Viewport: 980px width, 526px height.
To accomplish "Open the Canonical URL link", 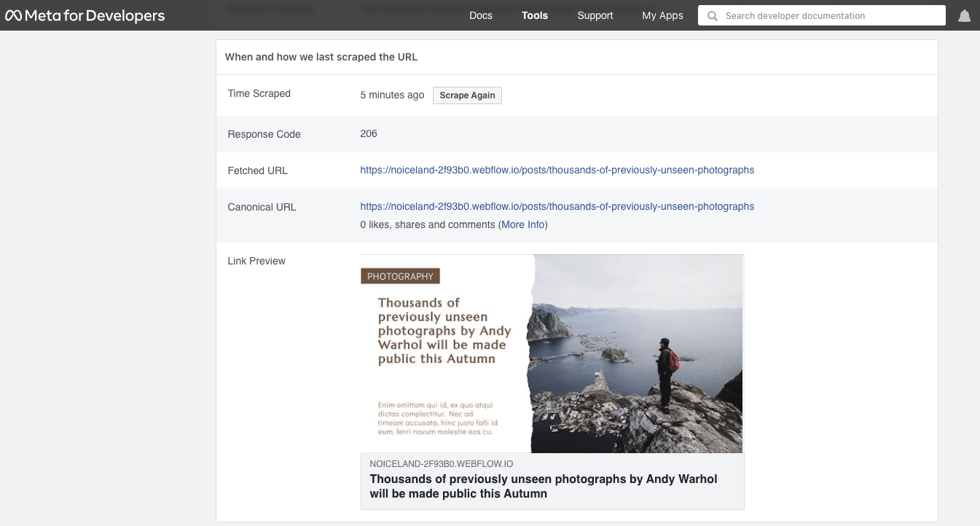I will [x=557, y=206].
